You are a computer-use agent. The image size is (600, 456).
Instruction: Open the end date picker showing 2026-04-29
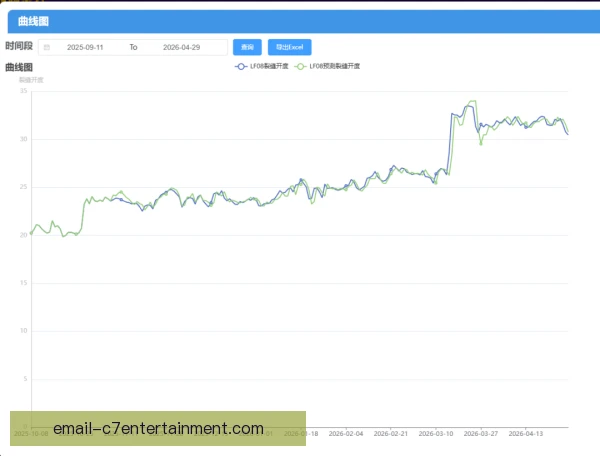[181, 47]
